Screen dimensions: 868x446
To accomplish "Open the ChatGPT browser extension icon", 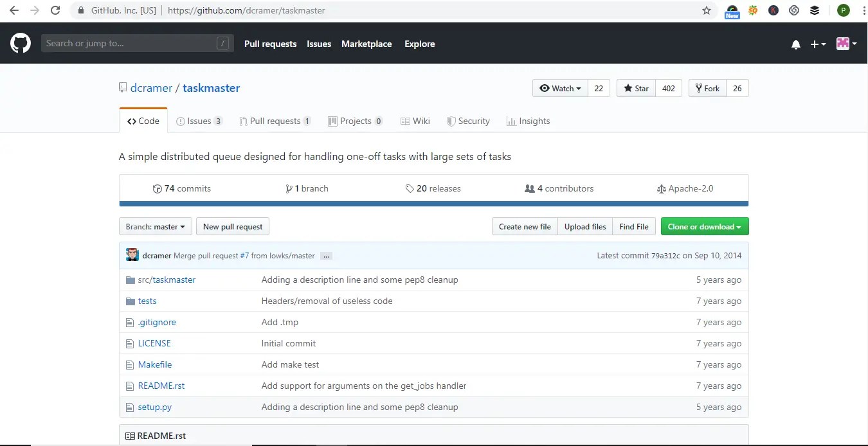I will (x=793, y=10).
